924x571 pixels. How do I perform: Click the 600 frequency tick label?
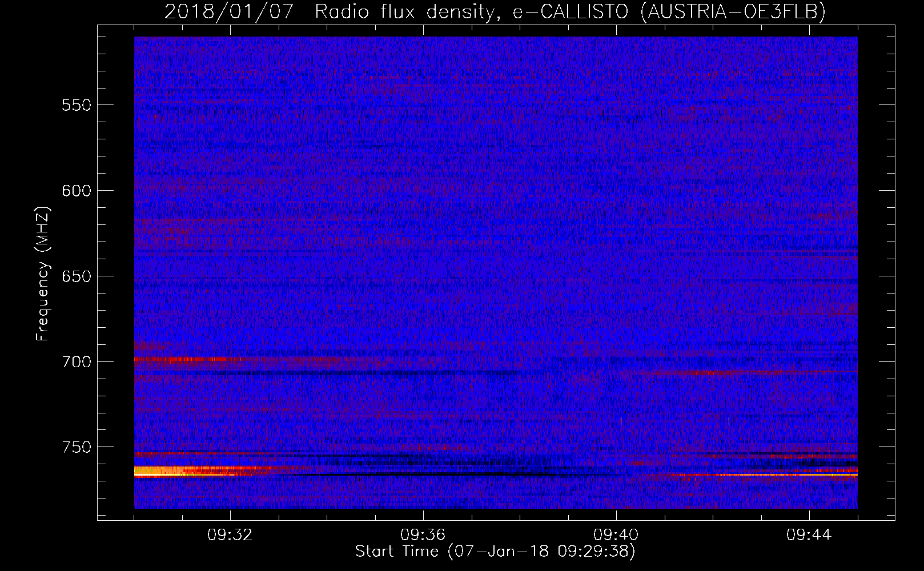pos(77,191)
